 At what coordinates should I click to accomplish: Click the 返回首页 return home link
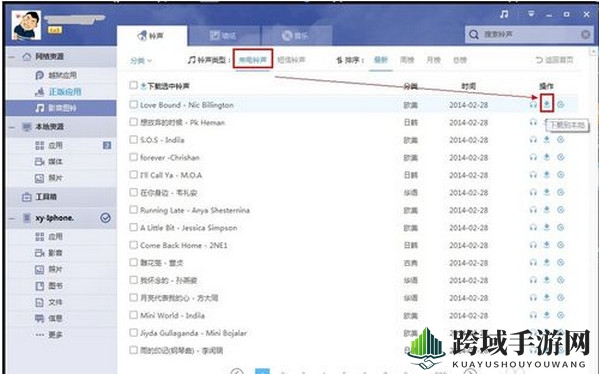coord(554,60)
